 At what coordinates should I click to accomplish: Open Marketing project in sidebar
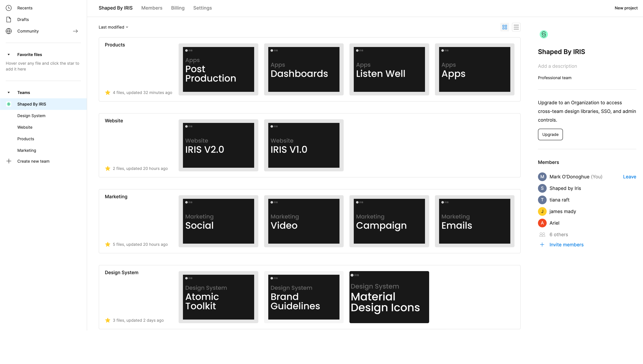[x=27, y=150]
